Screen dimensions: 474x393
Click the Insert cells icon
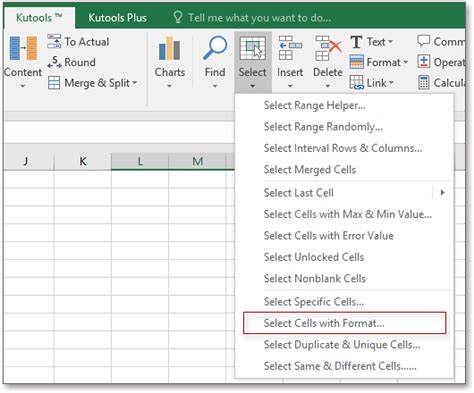click(290, 49)
